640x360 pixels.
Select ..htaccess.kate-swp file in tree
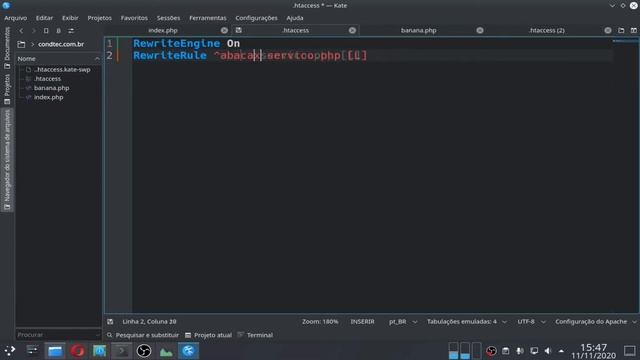click(x=62, y=69)
